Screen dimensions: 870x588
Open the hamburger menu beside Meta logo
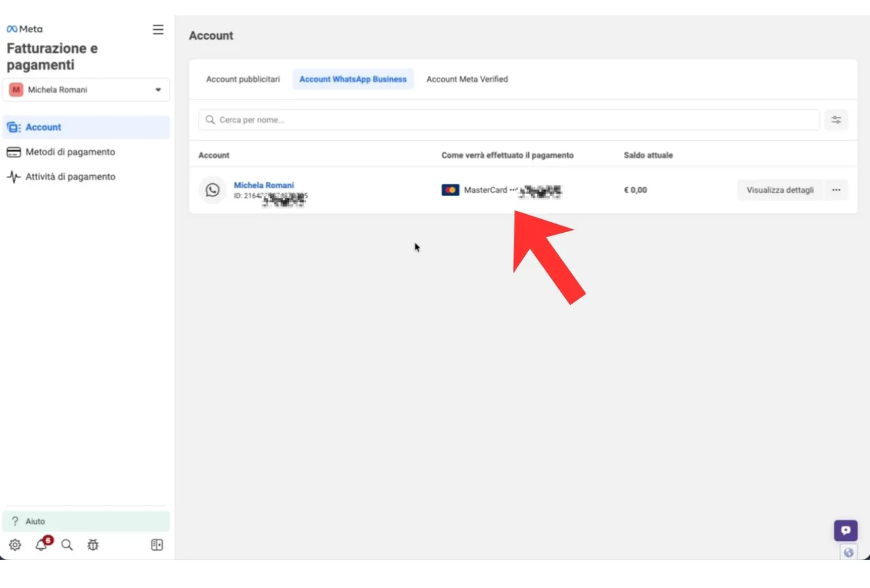tap(158, 29)
